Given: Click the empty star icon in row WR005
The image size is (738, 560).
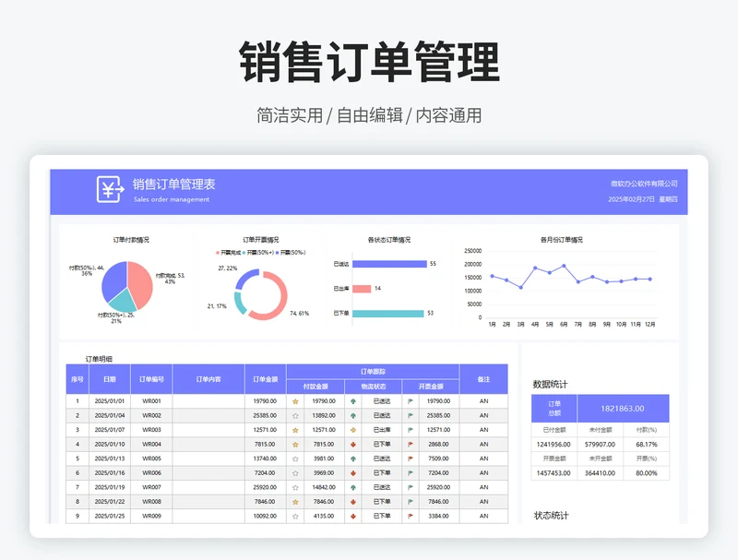Looking at the screenshot, I should 295,459.
